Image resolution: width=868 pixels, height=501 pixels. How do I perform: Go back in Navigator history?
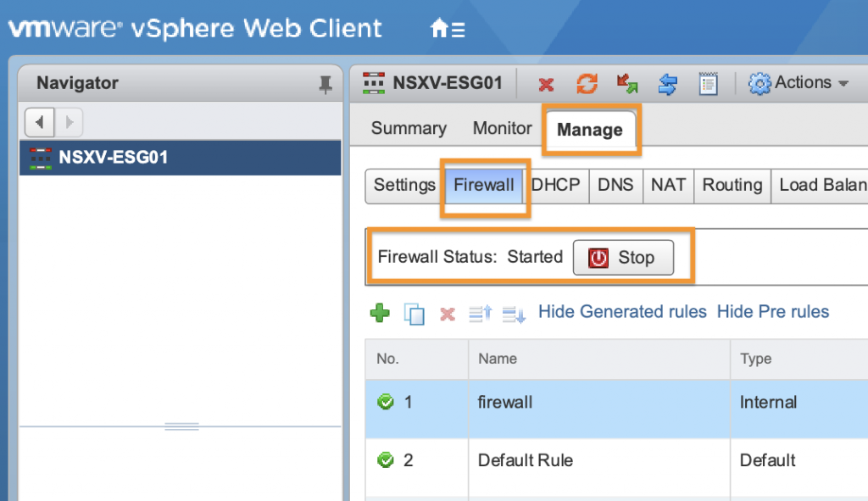pos(39,122)
